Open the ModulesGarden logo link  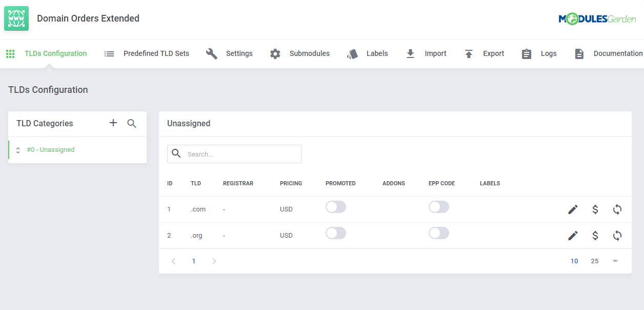[x=597, y=19]
